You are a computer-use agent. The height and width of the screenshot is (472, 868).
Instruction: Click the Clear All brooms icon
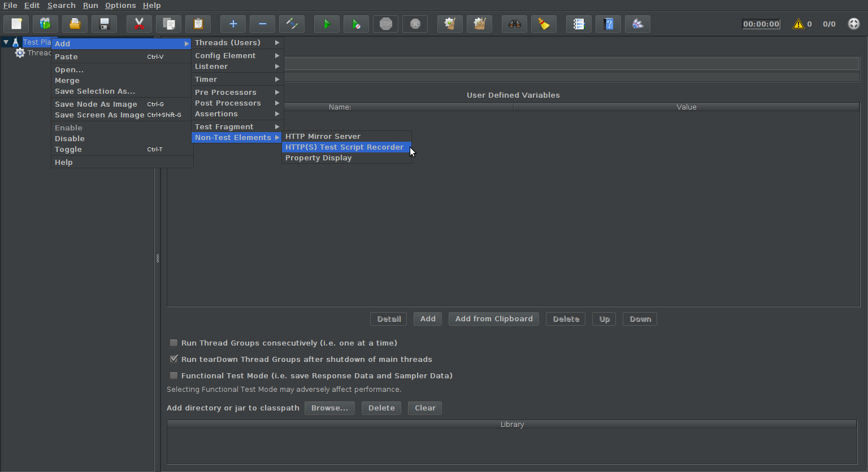point(479,24)
